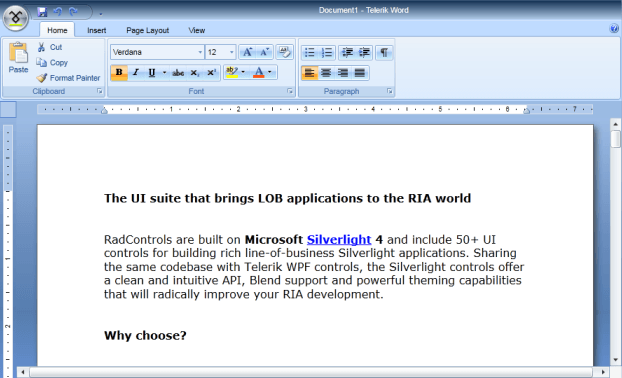This screenshot has width=622, height=378.
Task: Save the document from quick access toolbar
Action: tap(42, 12)
